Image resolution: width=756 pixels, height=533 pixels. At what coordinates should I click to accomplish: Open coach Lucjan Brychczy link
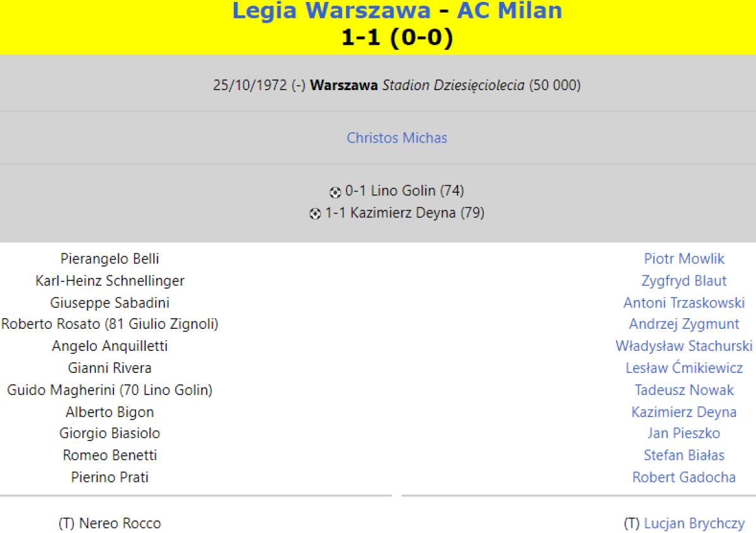(694, 524)
